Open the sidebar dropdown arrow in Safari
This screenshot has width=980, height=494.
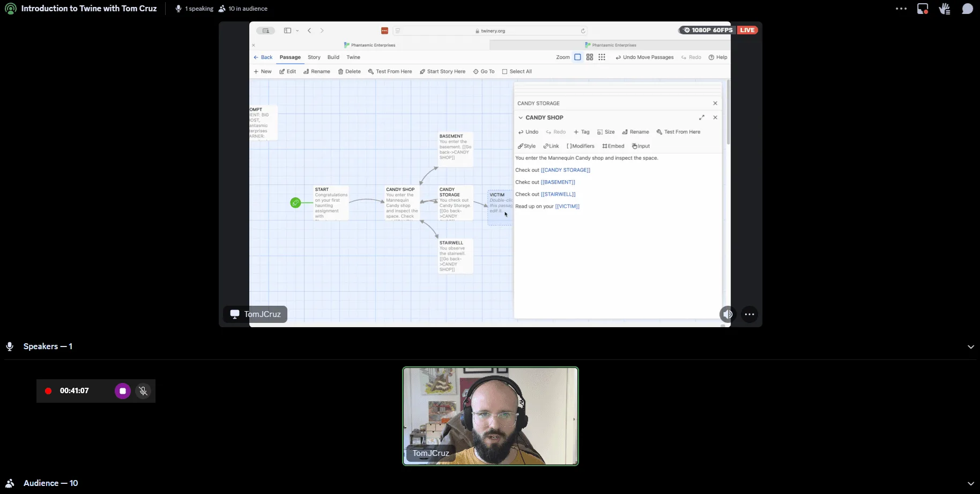[298, 31]
